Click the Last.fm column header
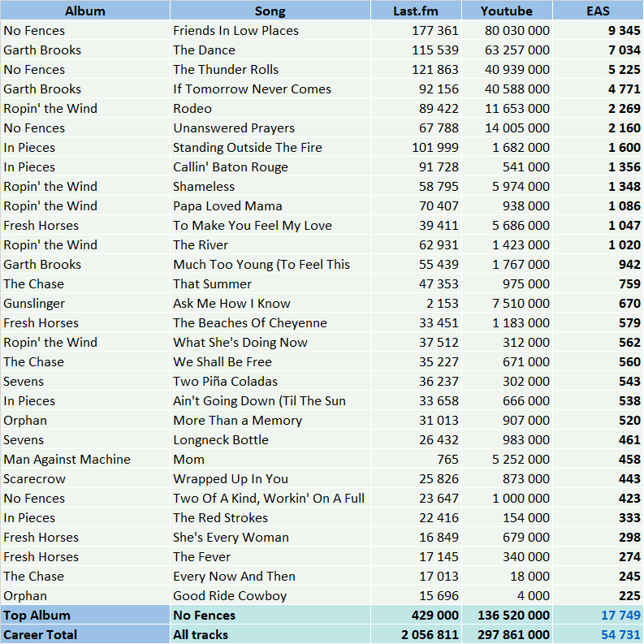 tap(416, 11)
